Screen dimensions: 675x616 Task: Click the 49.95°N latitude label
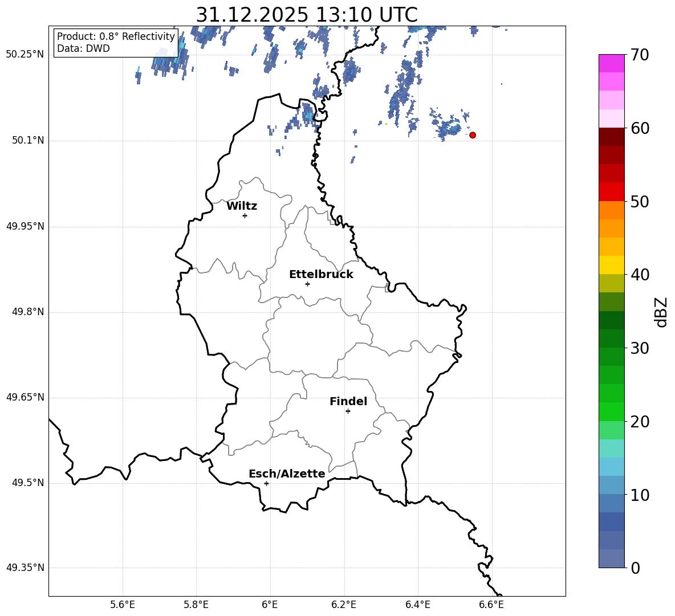(25, 226)
